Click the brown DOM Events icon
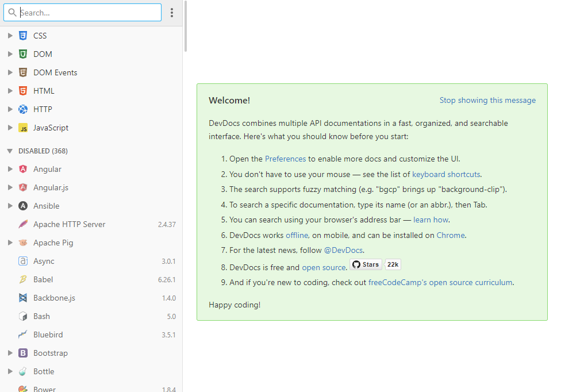 23,72
